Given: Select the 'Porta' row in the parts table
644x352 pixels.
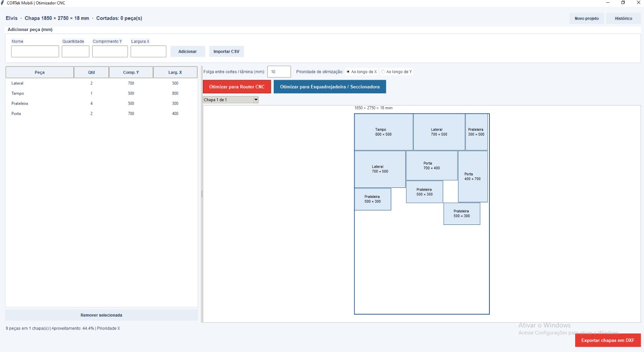Looking at the screenshot, I should (x=101, y=113).
